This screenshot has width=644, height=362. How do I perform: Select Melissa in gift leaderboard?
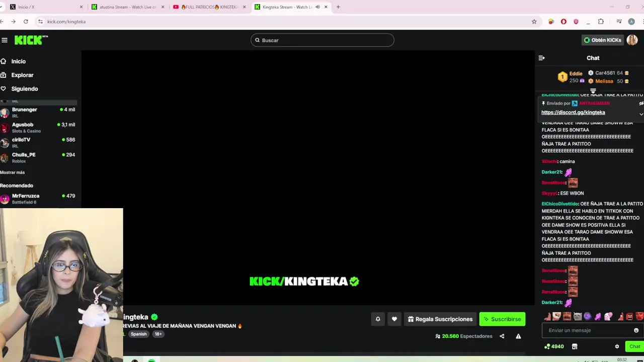(x=609, y=81)
